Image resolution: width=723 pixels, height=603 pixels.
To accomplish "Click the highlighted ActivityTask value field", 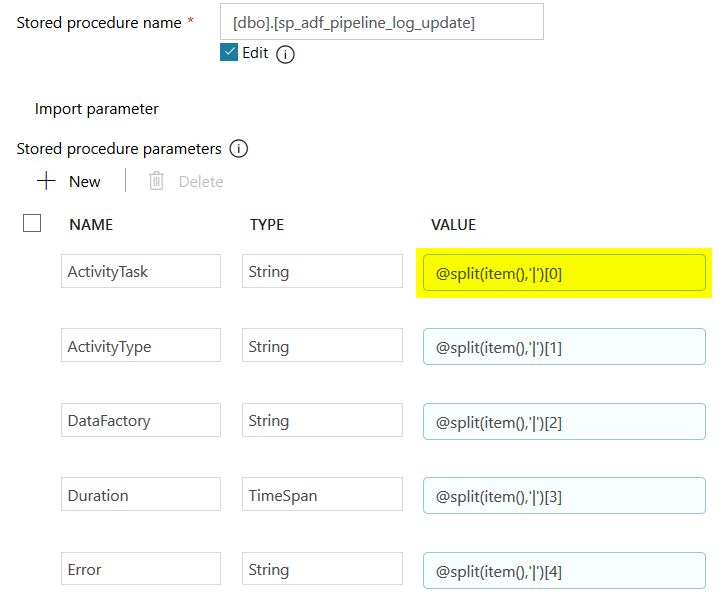I will (x=564, y=273).
